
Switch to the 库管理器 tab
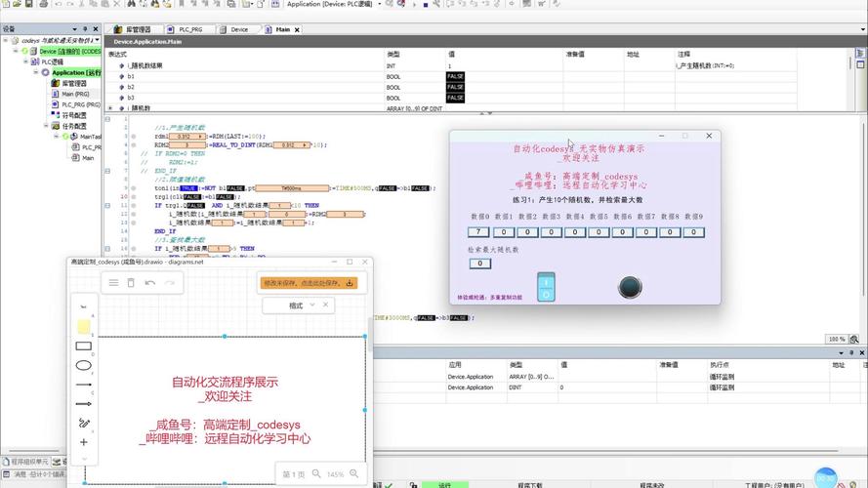(x=133, y=30)
